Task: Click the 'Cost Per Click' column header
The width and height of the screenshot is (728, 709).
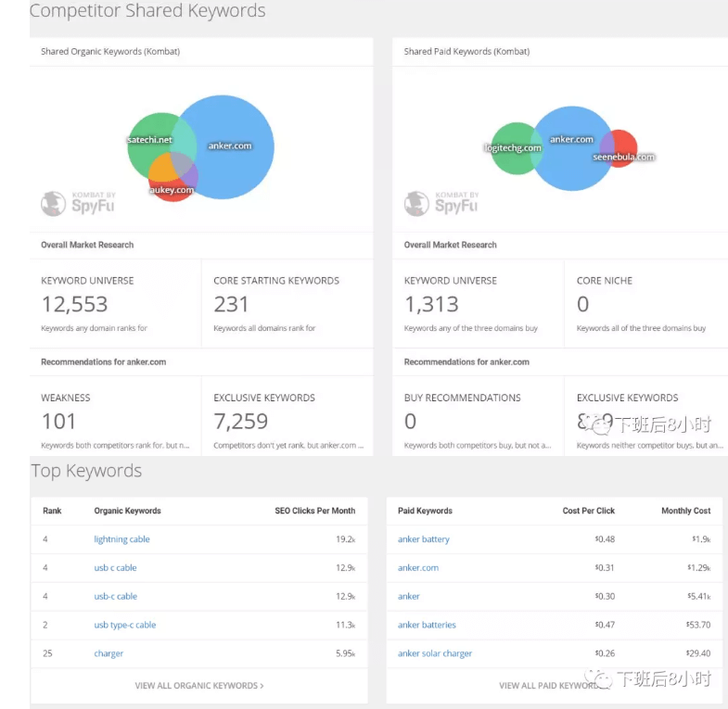Action: tap(589, 511)
